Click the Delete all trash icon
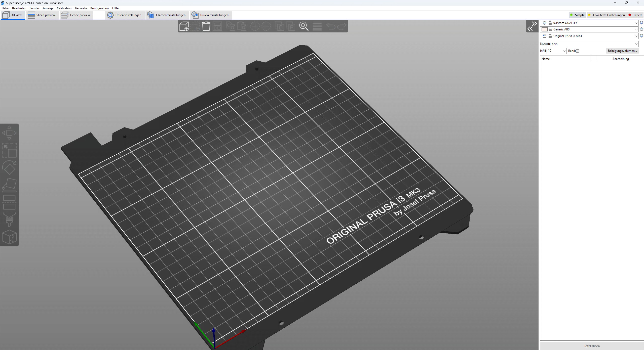 point(206,26)
